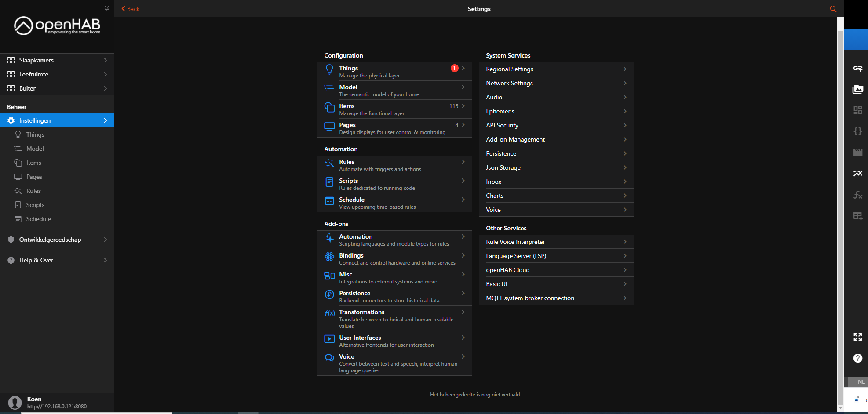Image resolution: width=868 pixels, height=414 pixels.
Task: Click the Rules magic wand icon
Action: [x=329, y=163]
